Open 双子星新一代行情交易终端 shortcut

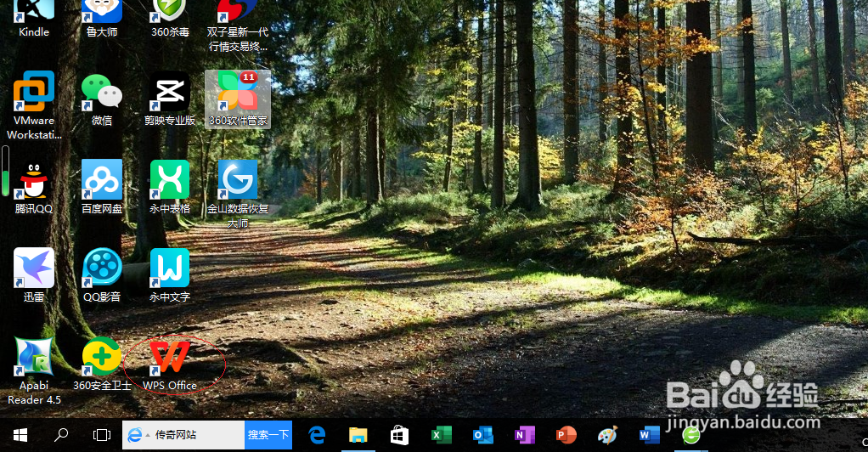click(x=238, y=25)
